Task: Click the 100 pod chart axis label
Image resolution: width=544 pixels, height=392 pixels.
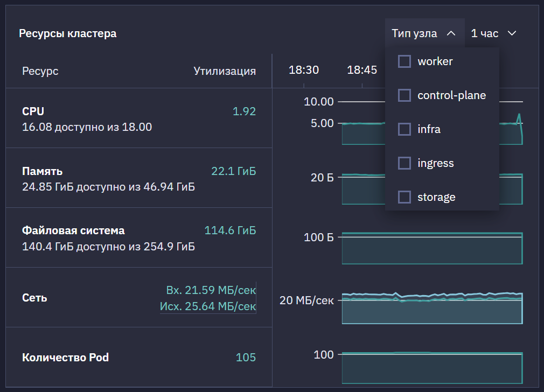Action: (324, 354)
